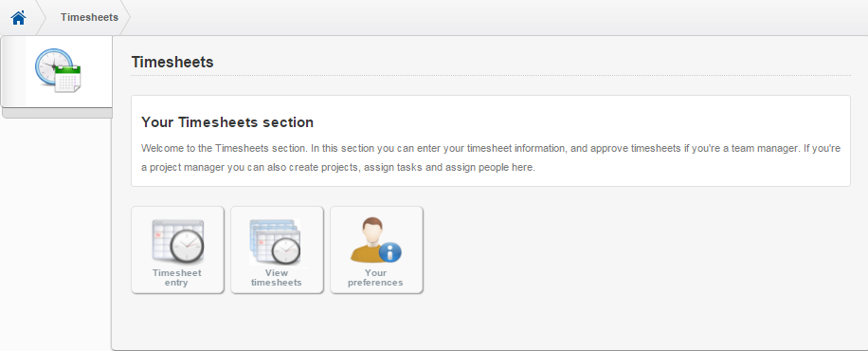Click the chevron after Timesheets breadcrumb
868x351 pixels.
[125, 18]
